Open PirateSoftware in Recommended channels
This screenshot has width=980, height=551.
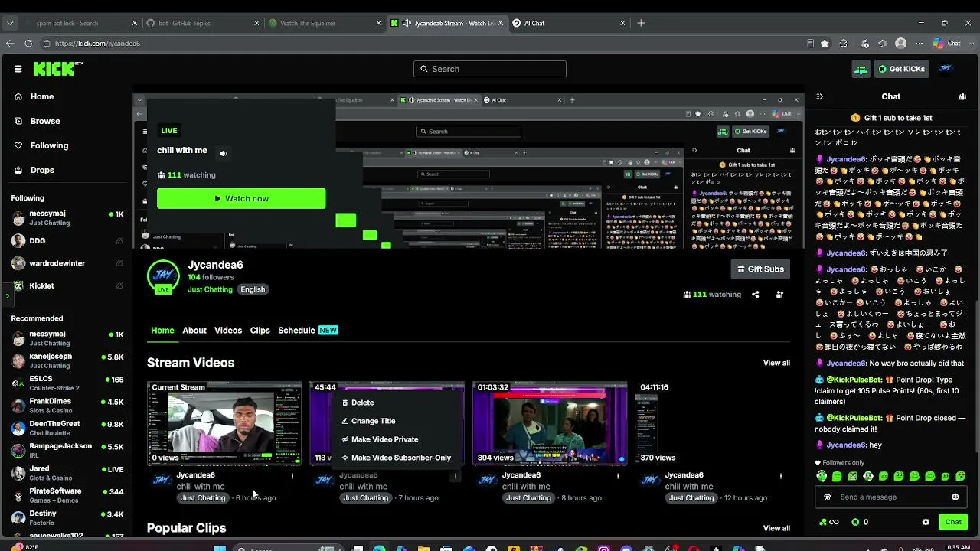coord(67,496)
